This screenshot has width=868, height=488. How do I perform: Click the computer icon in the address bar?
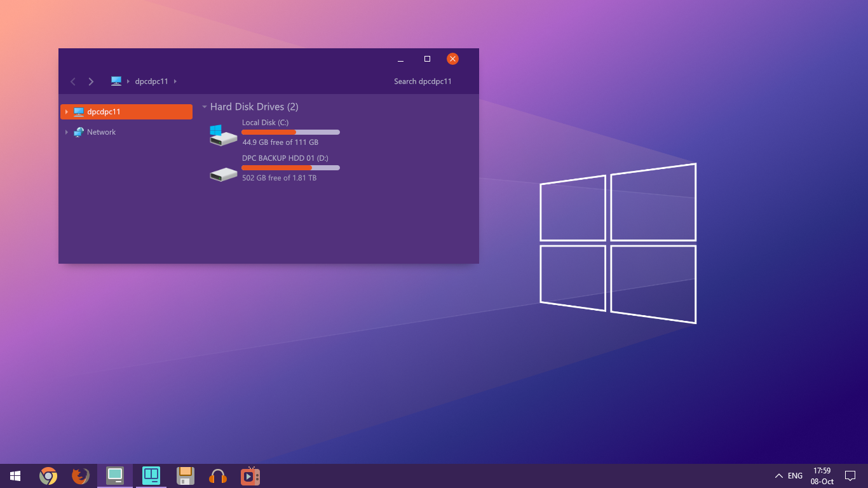[x=116, y=81]
